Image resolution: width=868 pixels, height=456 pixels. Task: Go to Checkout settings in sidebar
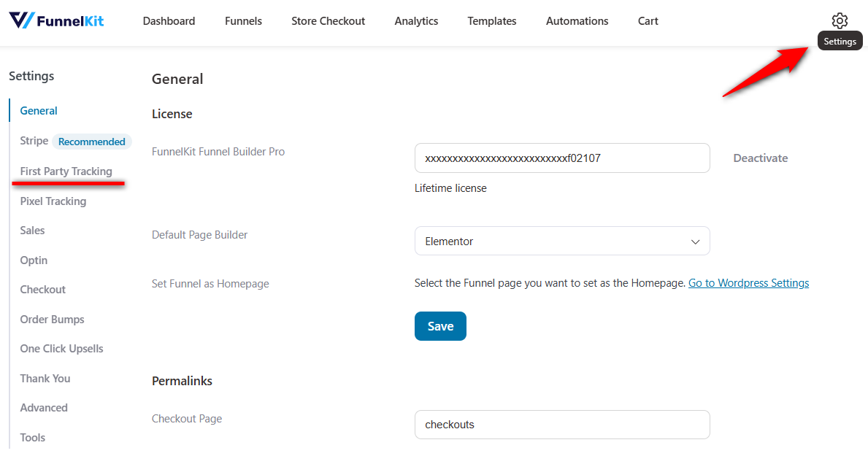(42, 290)
